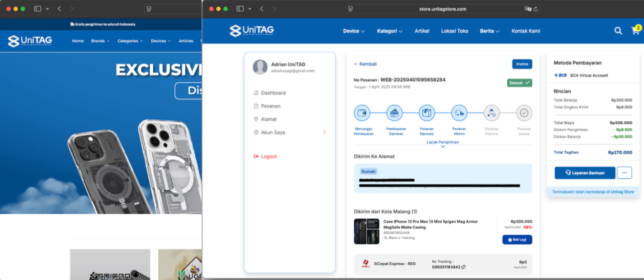
Task: Click the Pesanan Dikirim truck icon
Action: 459,113
